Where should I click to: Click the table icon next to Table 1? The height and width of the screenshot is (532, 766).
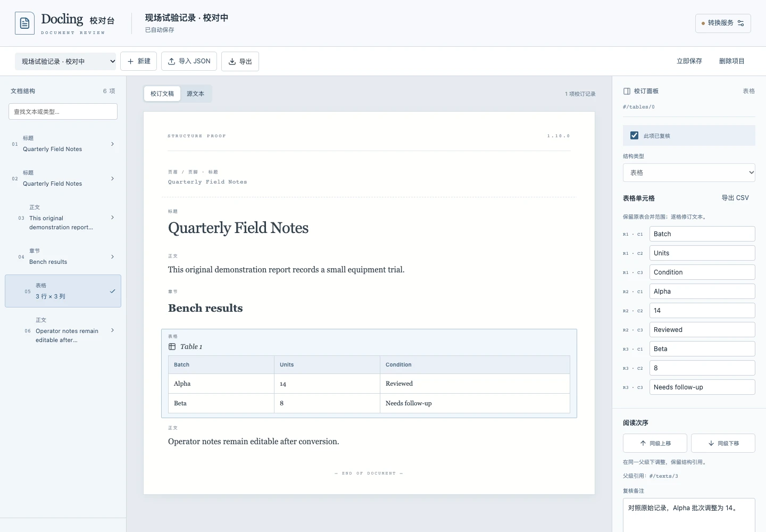tap(172, 347)
